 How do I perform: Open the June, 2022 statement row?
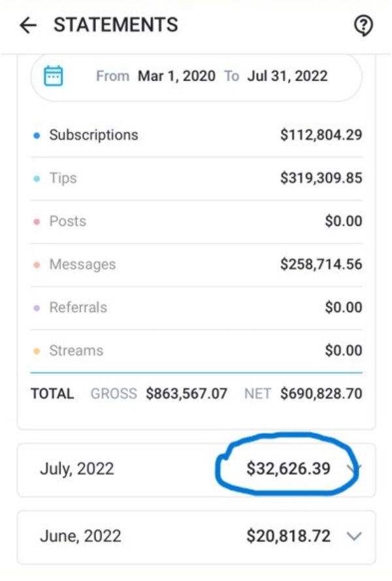(197, 537)
